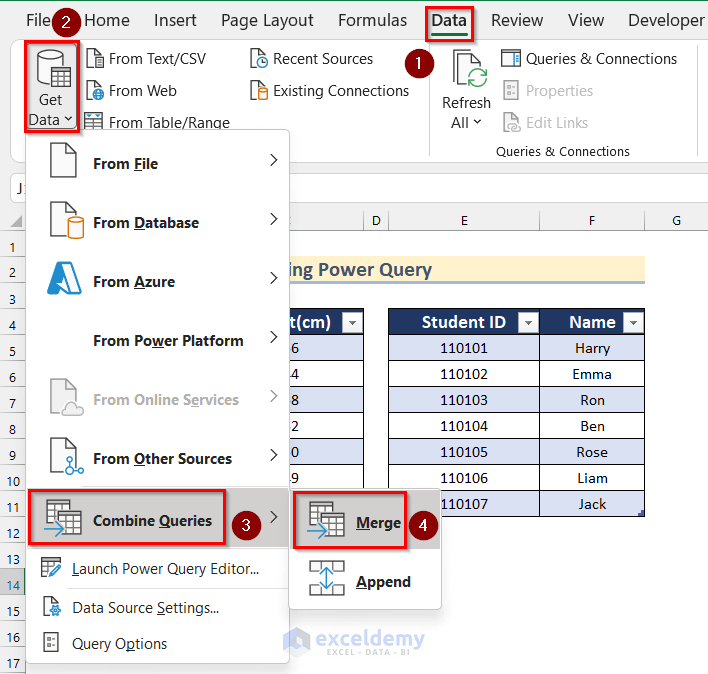Select column G header
708x674 pixels.
676,220
